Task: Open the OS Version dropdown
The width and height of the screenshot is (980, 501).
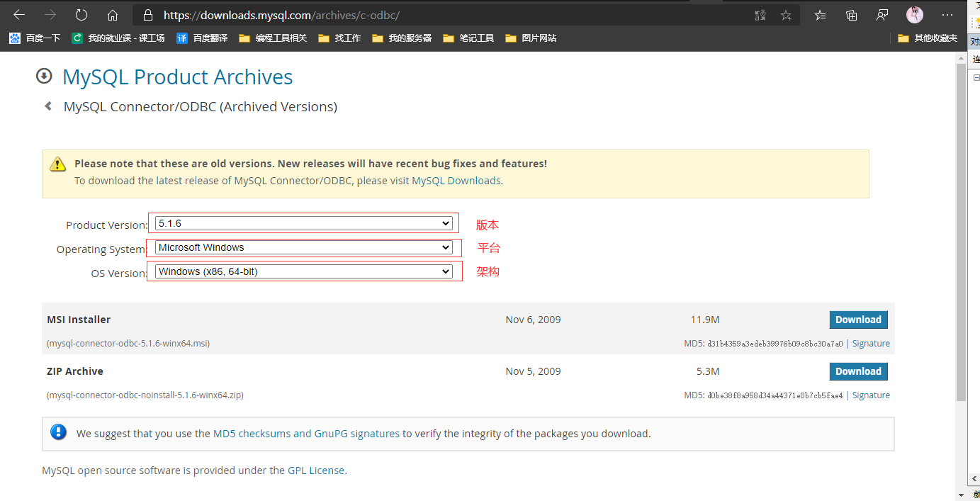Action: pyautogui.click(x=303, y=271)
